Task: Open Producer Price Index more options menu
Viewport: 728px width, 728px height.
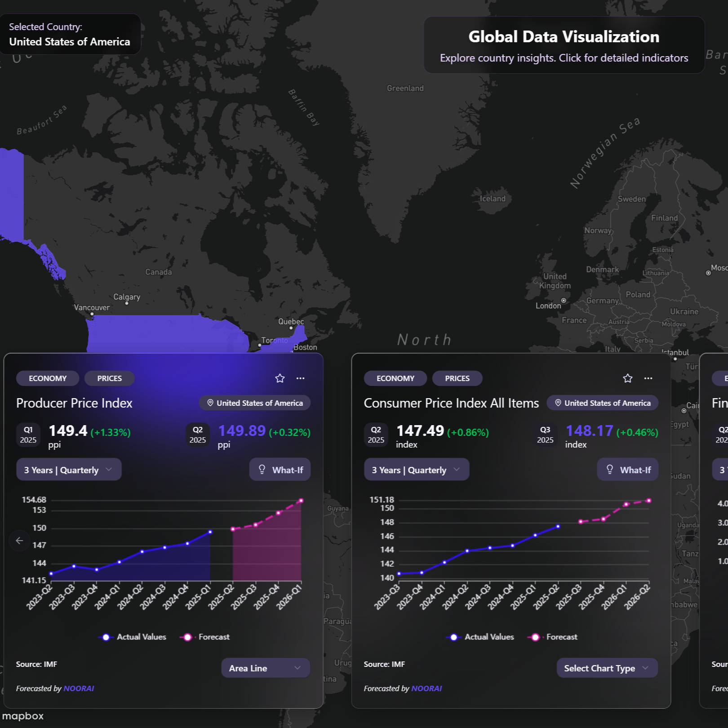Action: point(301,378)
